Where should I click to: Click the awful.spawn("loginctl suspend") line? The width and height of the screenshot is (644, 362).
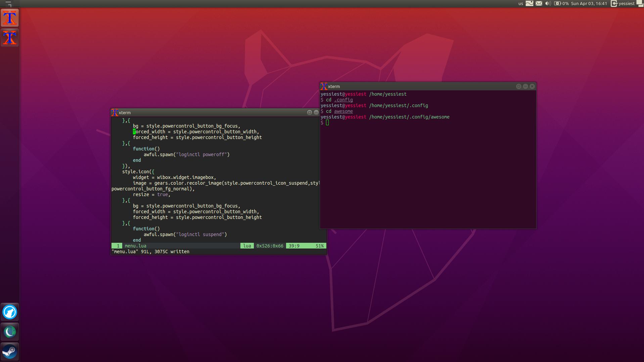coord(185,234)
